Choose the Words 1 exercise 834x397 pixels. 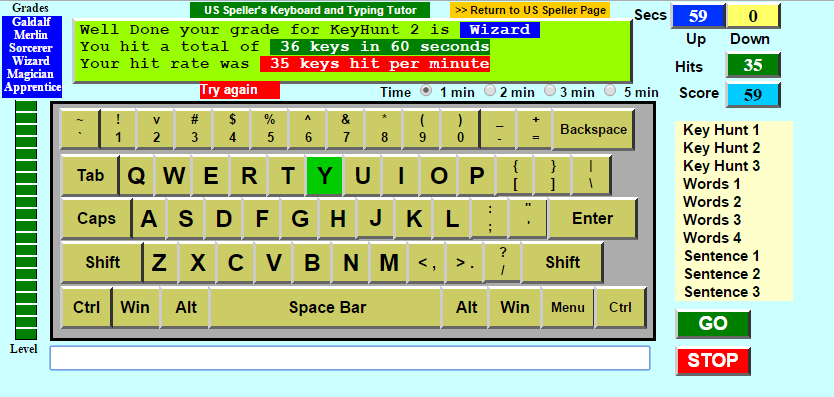click(712, 184)
